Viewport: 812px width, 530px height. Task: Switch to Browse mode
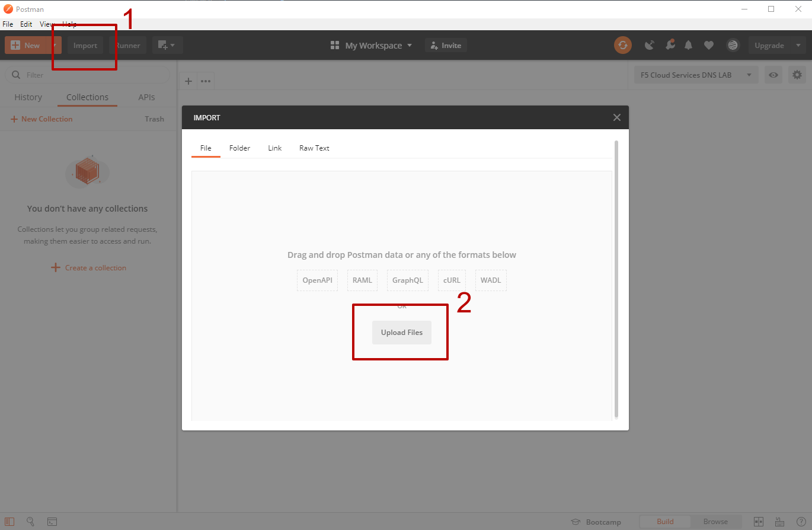point(715,522)
